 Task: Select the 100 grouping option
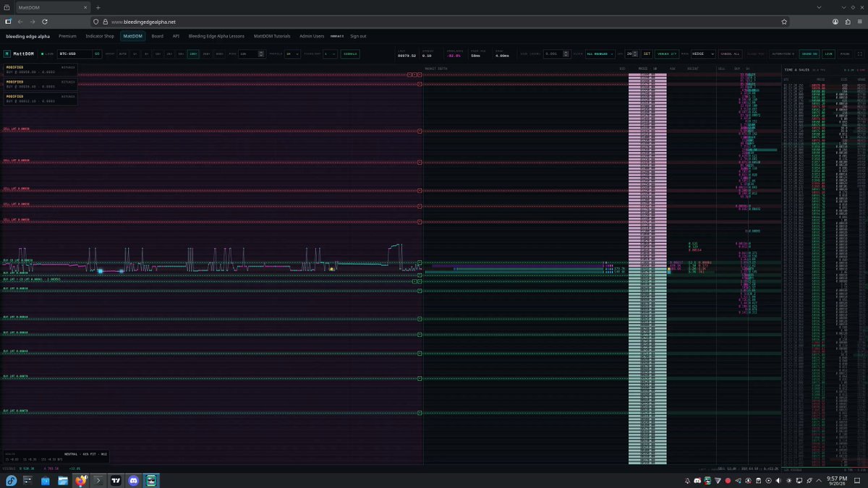[x=193, y=53]
